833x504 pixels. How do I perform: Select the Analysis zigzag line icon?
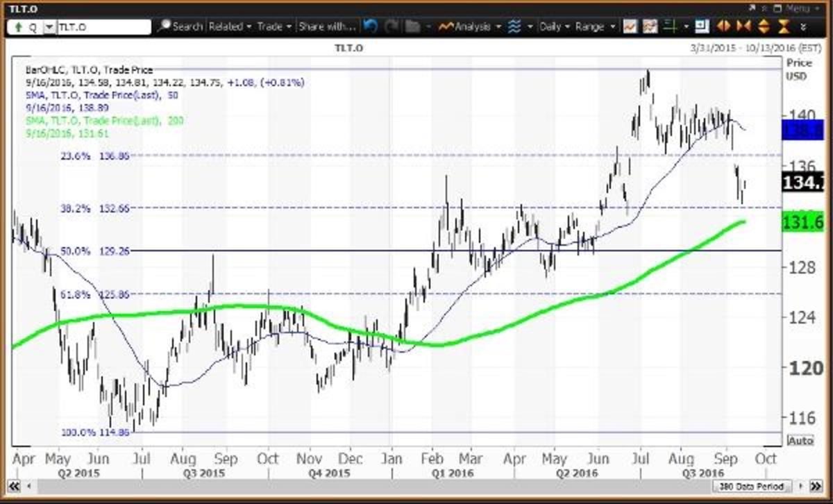point(448,26)
